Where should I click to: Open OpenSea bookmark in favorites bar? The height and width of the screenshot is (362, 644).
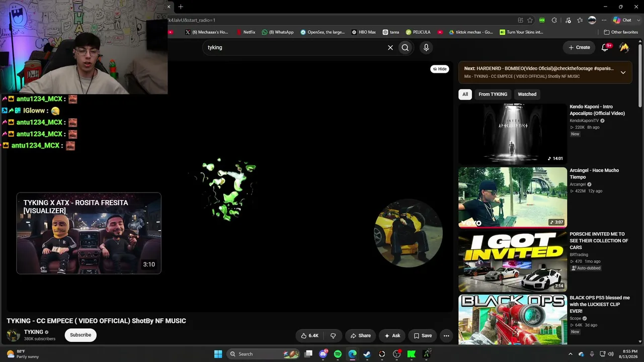pos(323,32)
